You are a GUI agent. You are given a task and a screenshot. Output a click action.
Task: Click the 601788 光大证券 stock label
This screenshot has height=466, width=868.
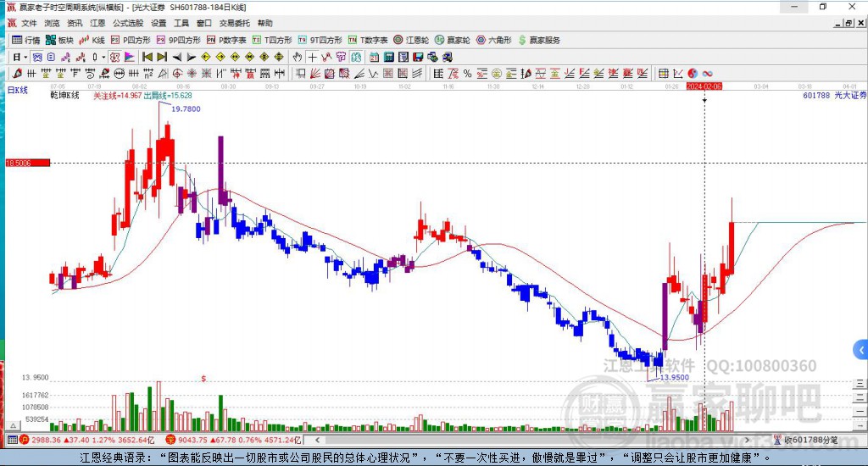(834, 95)
